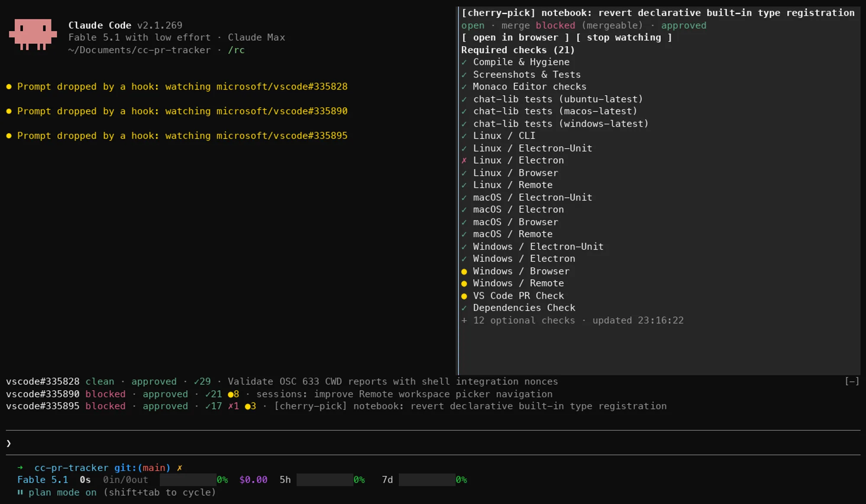The height and width of the screenshot is (504, 866).
Task: Click the checkmark beside chat-lib tests (ubuntu-latest)
Action: pyautogui.click(x=464, y=100)
